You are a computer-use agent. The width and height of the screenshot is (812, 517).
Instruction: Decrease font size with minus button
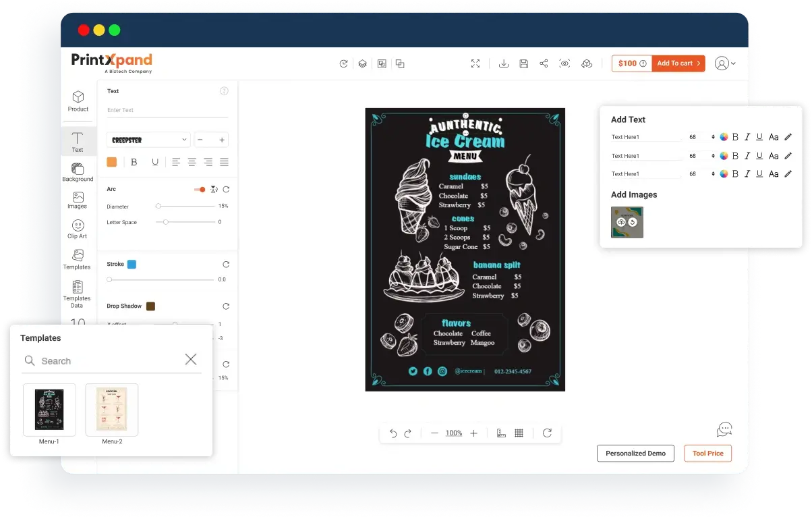[x=201, y=140]
